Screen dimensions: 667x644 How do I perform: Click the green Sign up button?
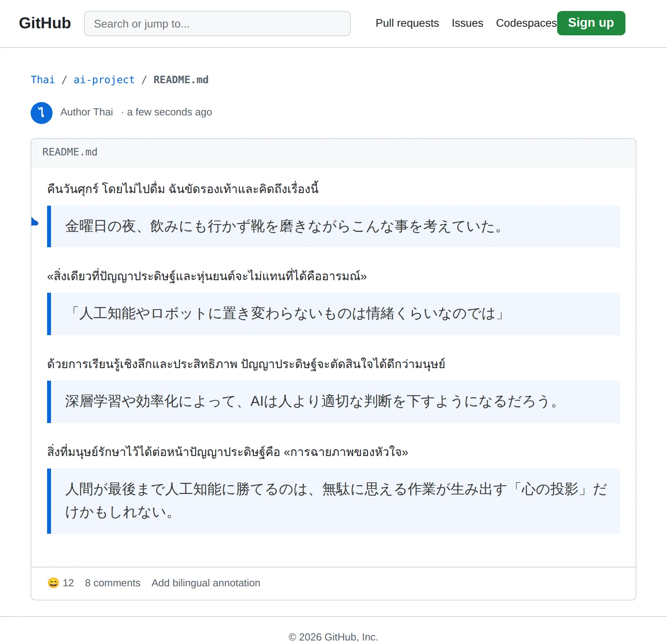click(591, 23)
